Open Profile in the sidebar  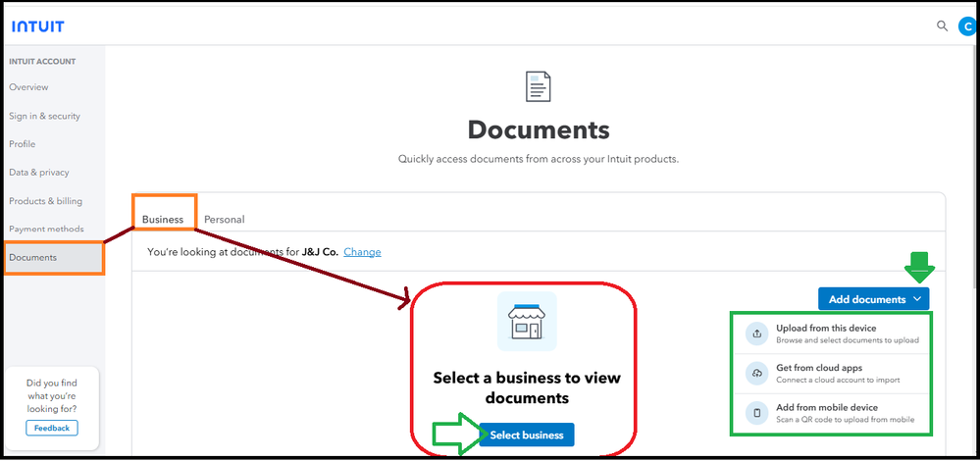pyautogui.click(x=22, y=143)
